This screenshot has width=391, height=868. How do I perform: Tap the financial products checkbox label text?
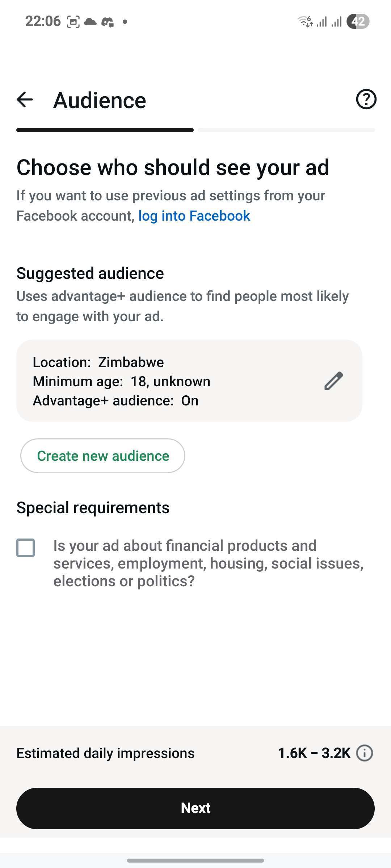[x=209, y=563]
